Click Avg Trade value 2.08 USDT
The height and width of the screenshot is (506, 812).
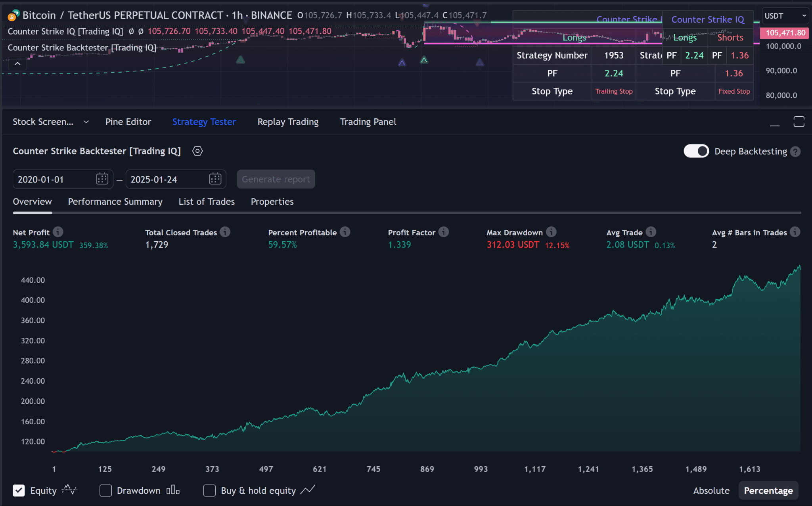click(628, 245)
